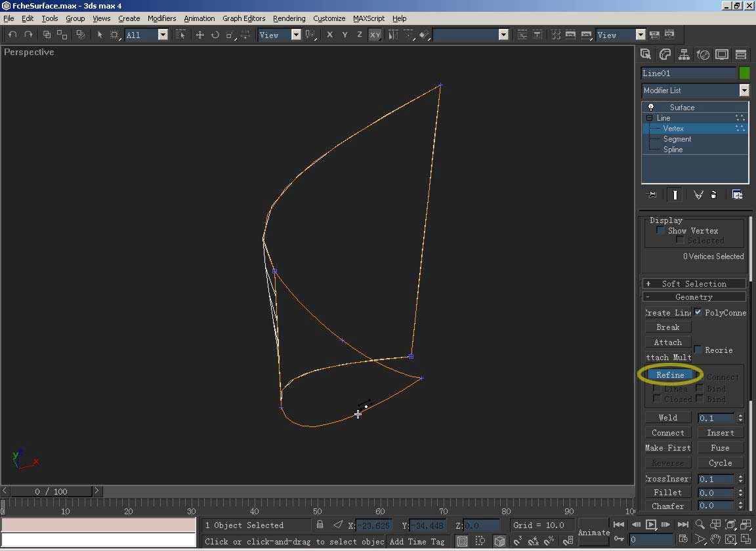Image resolution: width=756 pixels, height=551 pixels.
Task: Select the Rotate tool in toolbar
Action: point(215,35)
